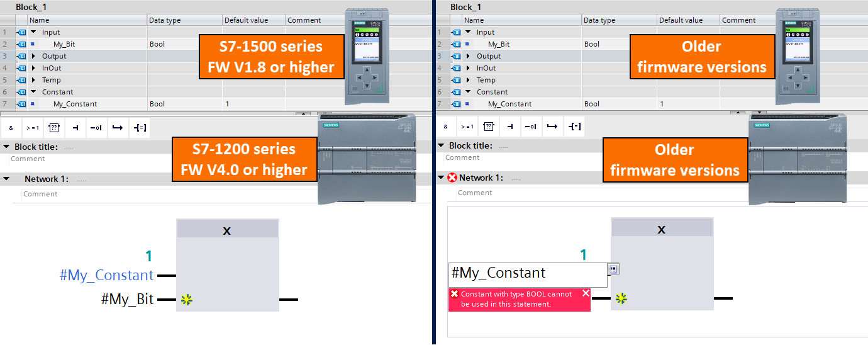Viewport: 868px width, 345px height.
Task: Click the interface icon of the My_Constant row in right pane
Action: pos(455,104)
